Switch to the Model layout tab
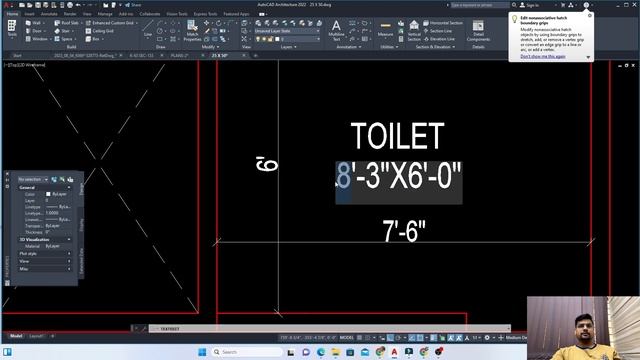 pos(16,336)
